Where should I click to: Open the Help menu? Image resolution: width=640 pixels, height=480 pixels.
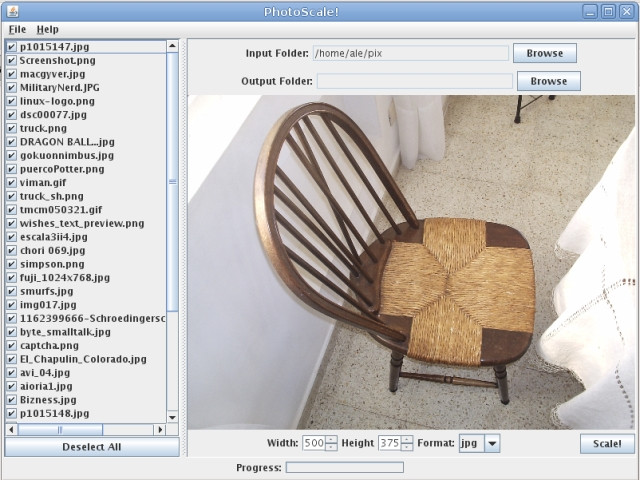coord(47,29)
